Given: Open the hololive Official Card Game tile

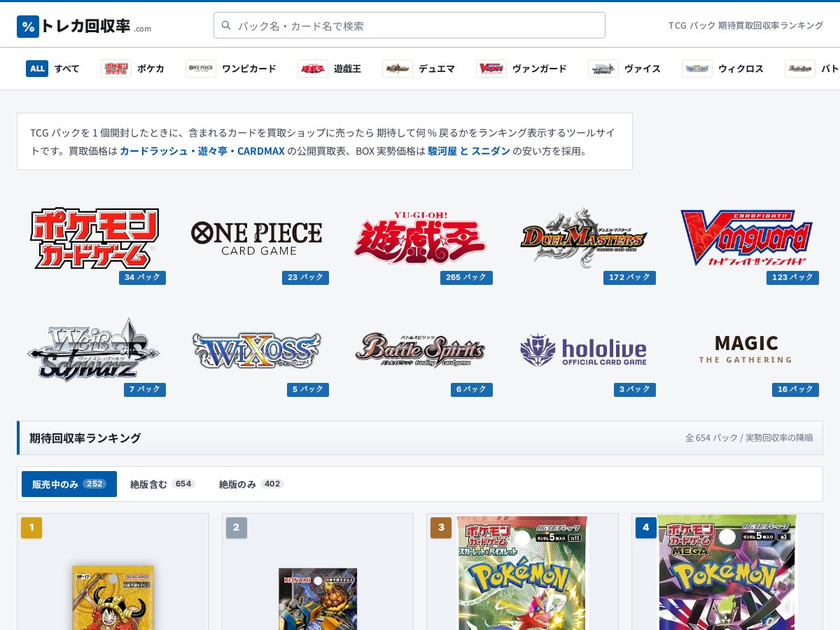Looking at the screenshot, I should point(584,350).
